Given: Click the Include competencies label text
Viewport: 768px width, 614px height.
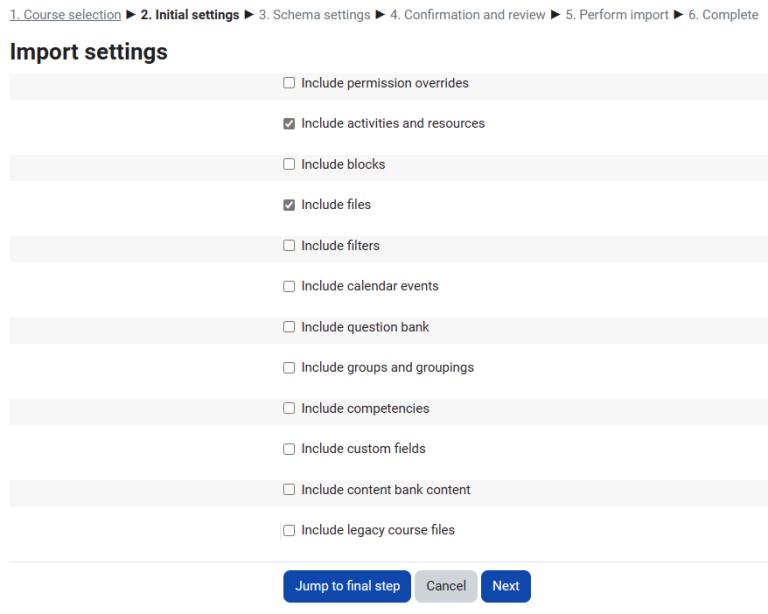Looking at the screenshot, I should tap(365, 409).
